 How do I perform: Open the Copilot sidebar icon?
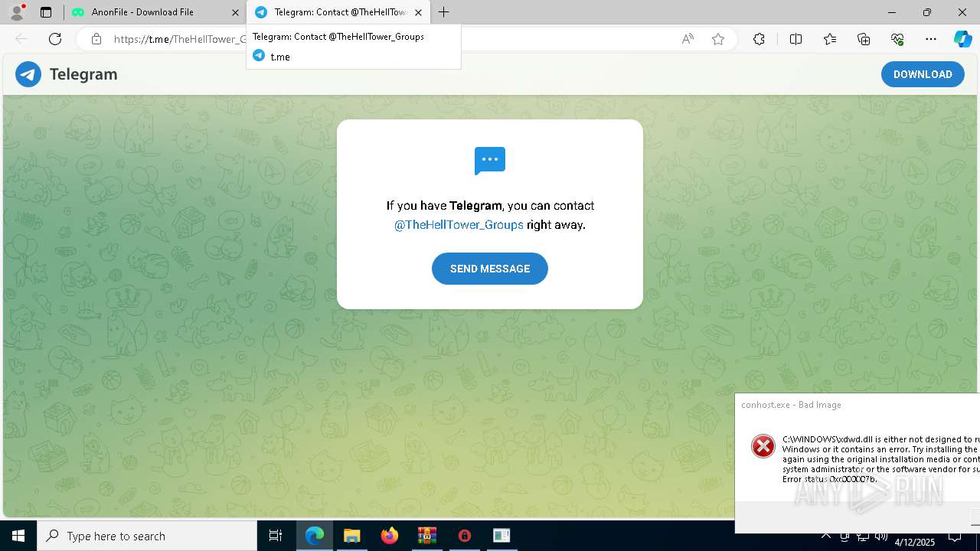(962, 39)
